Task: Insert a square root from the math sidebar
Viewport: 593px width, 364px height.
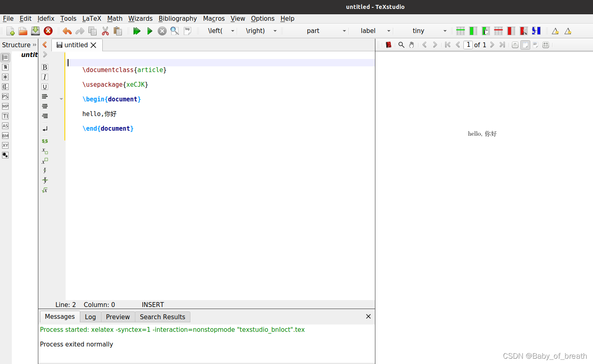Action: (44, 190)
